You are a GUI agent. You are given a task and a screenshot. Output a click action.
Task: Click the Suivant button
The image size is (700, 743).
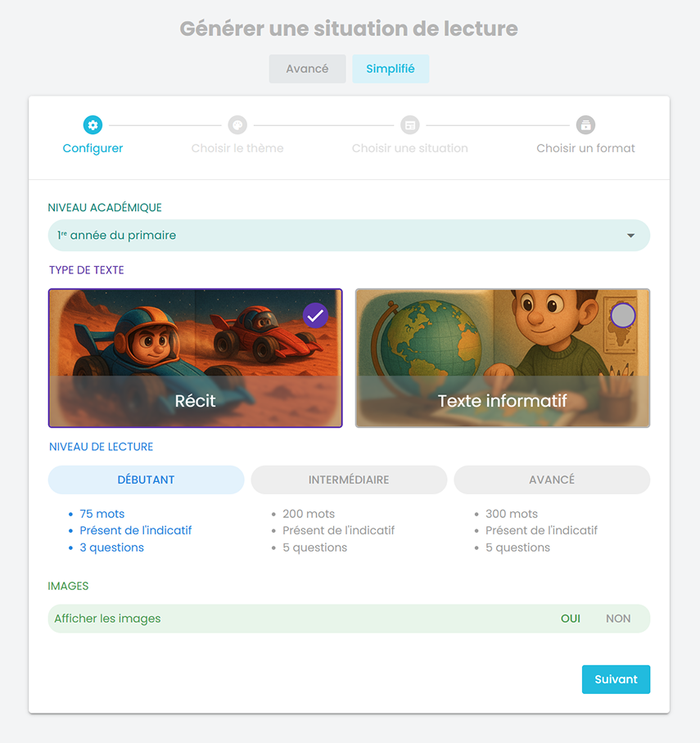click(x=616, y=679)
